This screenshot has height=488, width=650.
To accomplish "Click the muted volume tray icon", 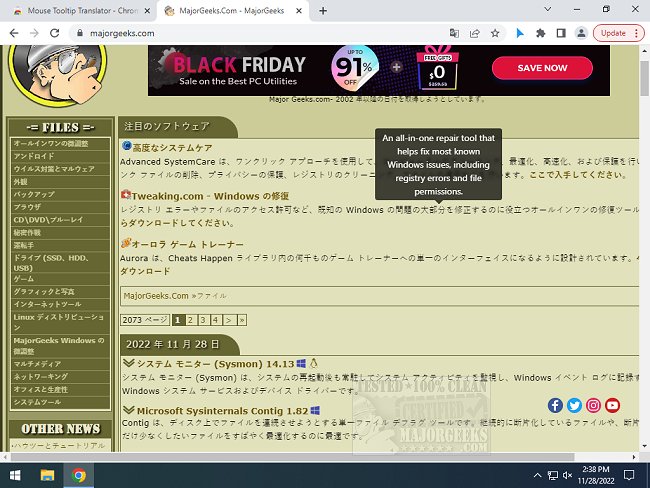I will [x=568, y=475].
